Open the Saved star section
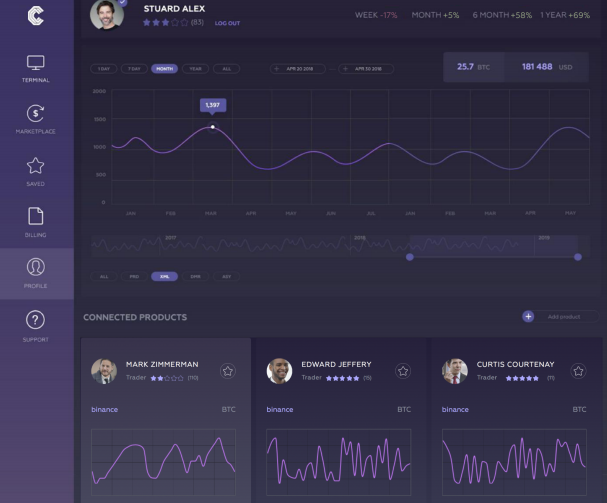 pyautogui.click(x=35, y=170)
